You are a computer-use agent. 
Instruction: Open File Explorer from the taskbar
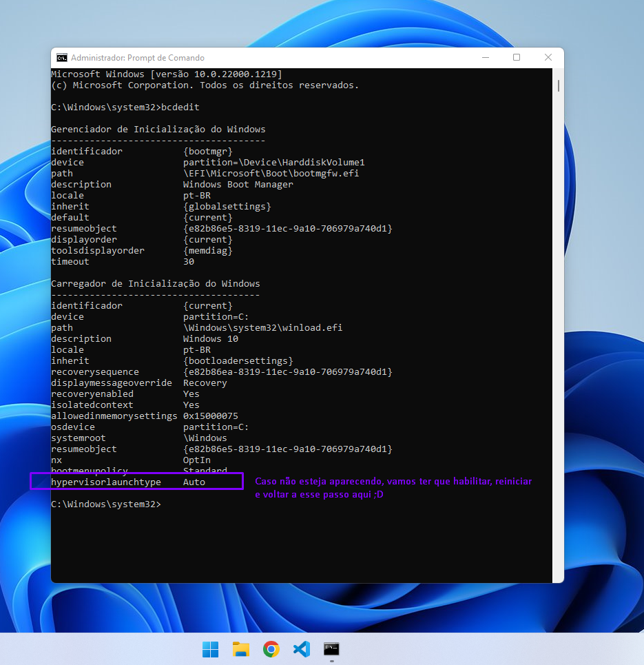point(241,649)
